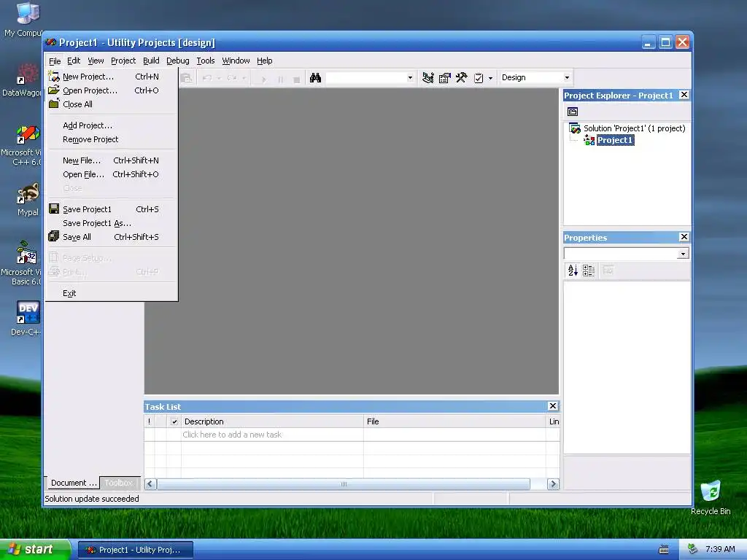Click Project1 - Utility Proj taskbar button
The width and height of the screenshot is (747, 560).
pyautogui.click(x=135, y=550)
